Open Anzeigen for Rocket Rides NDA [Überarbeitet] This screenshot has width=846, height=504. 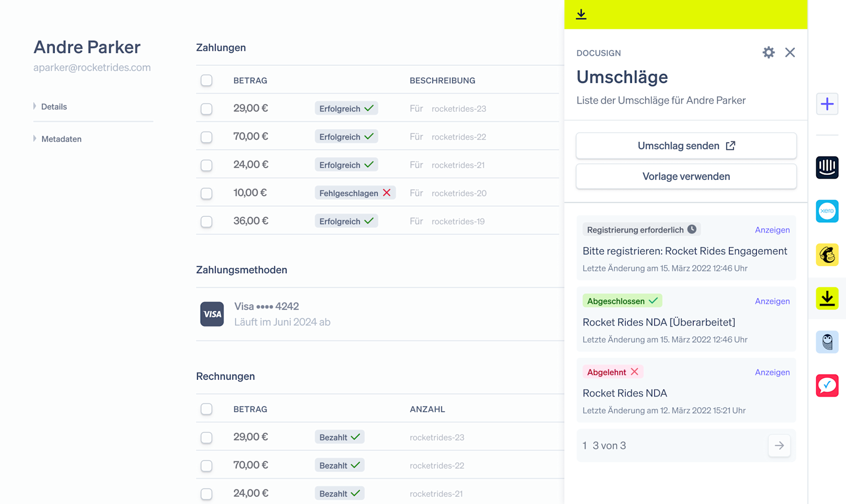tap(772, 301)
